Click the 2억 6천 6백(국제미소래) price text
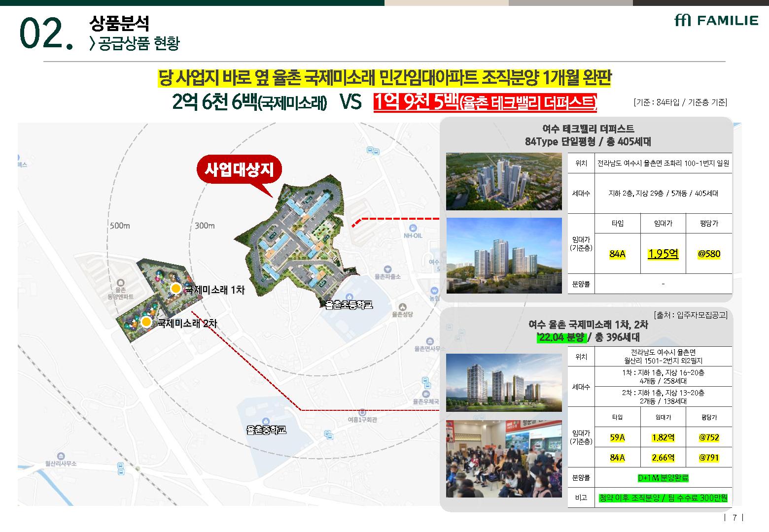 (x=249, y=103)
